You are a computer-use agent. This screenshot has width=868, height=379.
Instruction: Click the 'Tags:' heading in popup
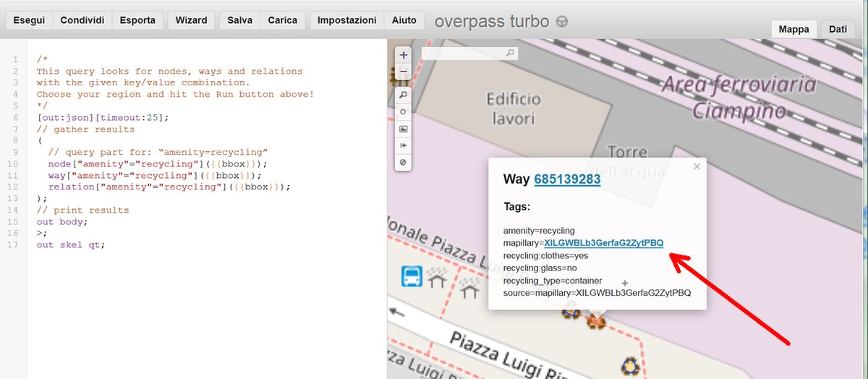click(x=516, y=207)
